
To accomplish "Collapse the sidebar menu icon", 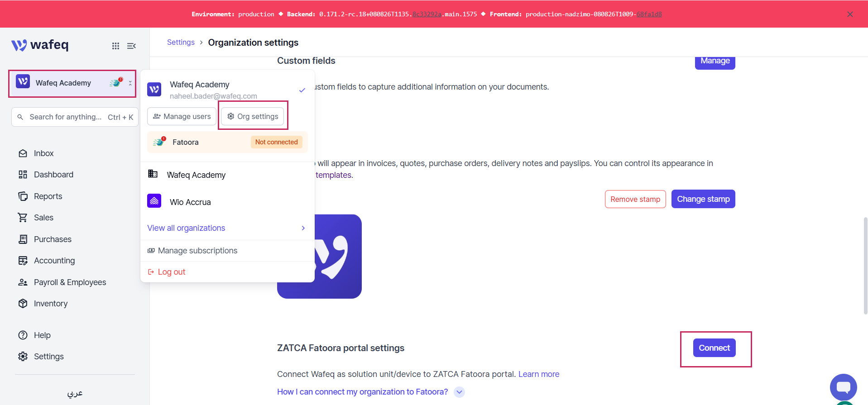I will pos(131,46).
